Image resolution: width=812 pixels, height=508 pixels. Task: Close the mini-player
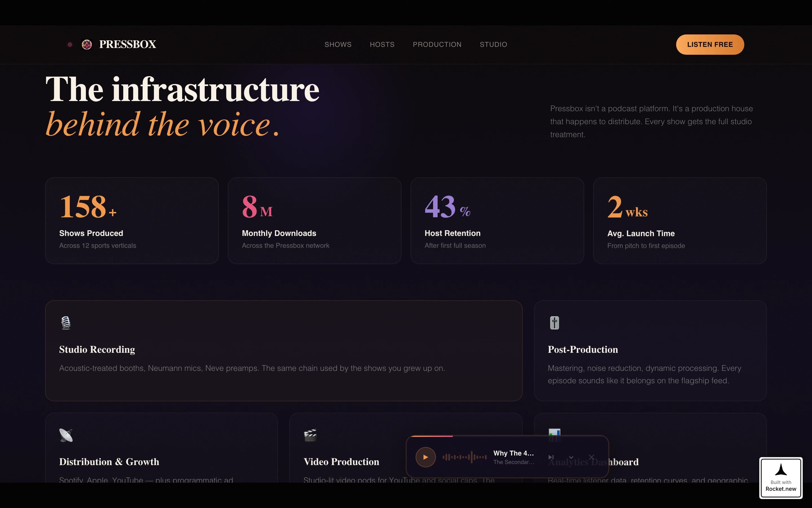click(x=591, y=457)
